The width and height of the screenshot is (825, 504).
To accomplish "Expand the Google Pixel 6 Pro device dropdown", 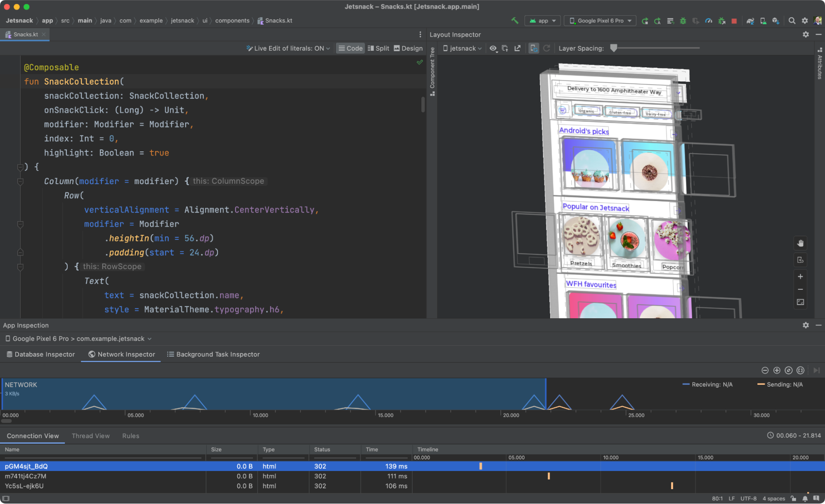I will (600, 20).
